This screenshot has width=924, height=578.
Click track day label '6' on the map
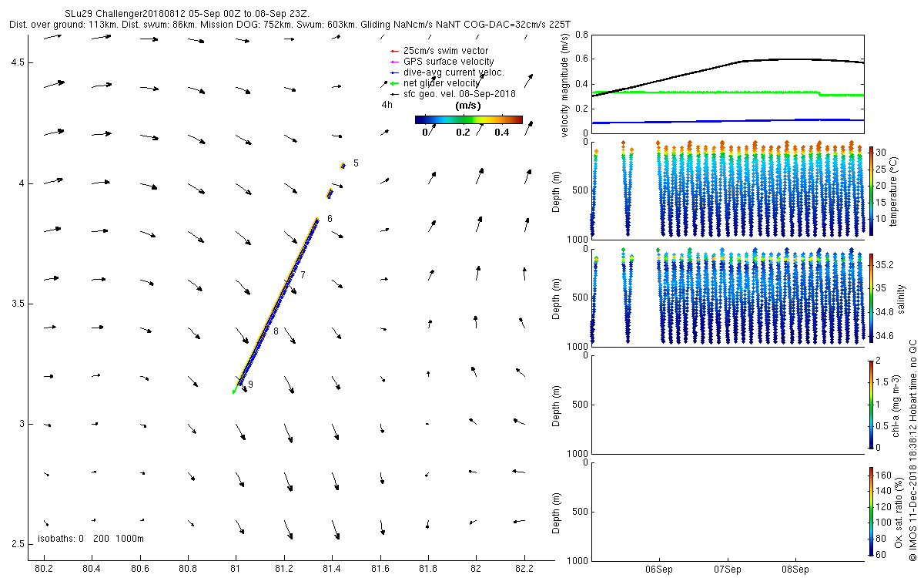click(330, 219)
